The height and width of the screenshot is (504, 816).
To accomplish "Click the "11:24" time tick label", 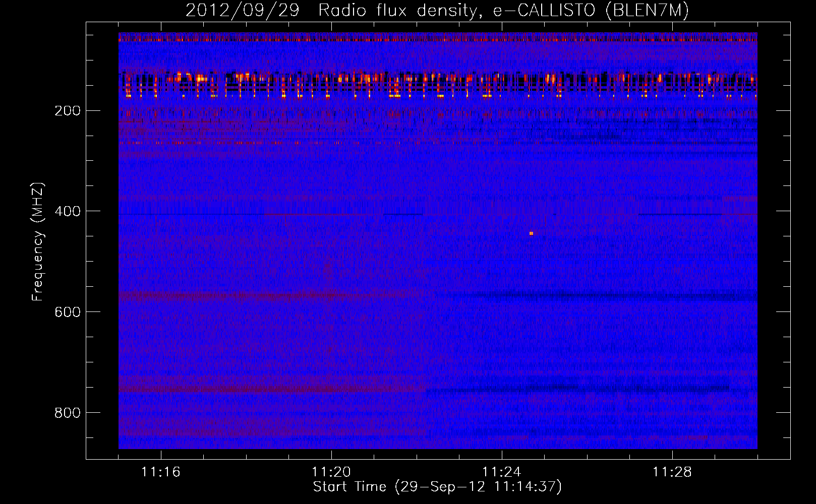I will (x=502, y=472).
